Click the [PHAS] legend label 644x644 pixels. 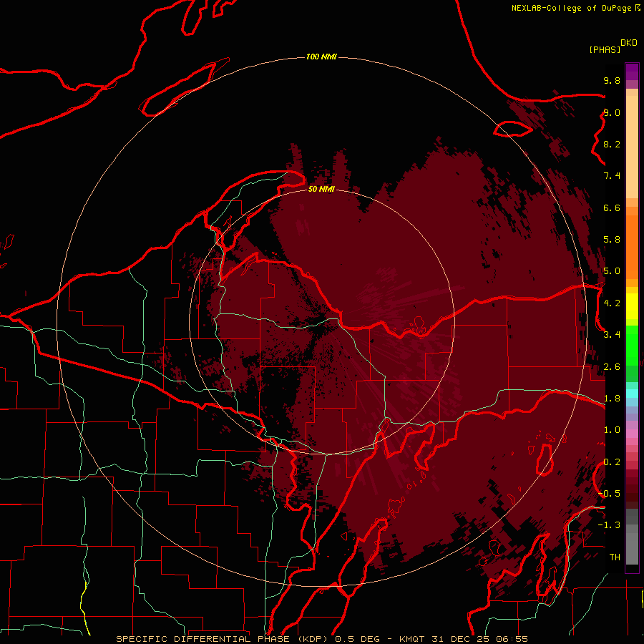[x=605, y=49]
